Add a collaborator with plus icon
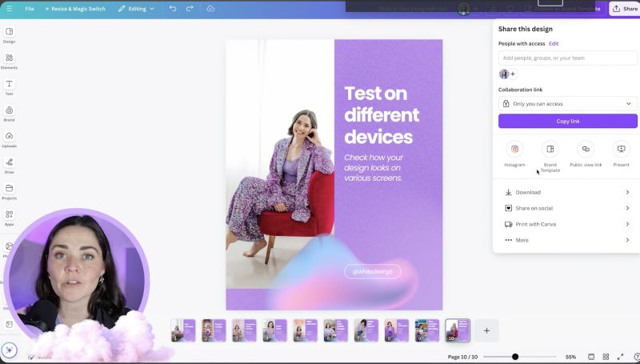Viewport: 640px width, 364px height. (x=513, y=74)
